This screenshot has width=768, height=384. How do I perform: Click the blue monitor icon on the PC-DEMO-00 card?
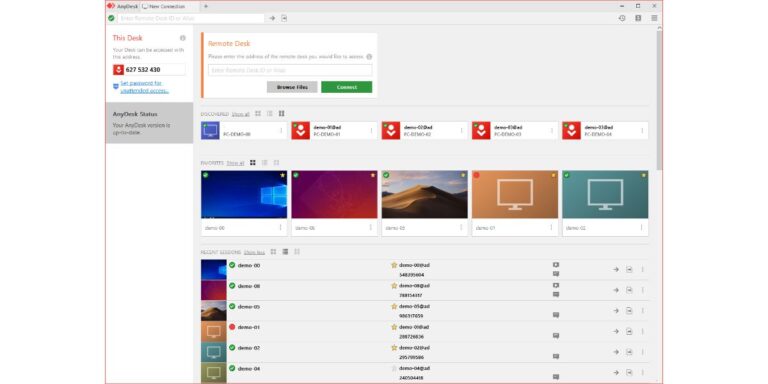[x=210, y=130]
